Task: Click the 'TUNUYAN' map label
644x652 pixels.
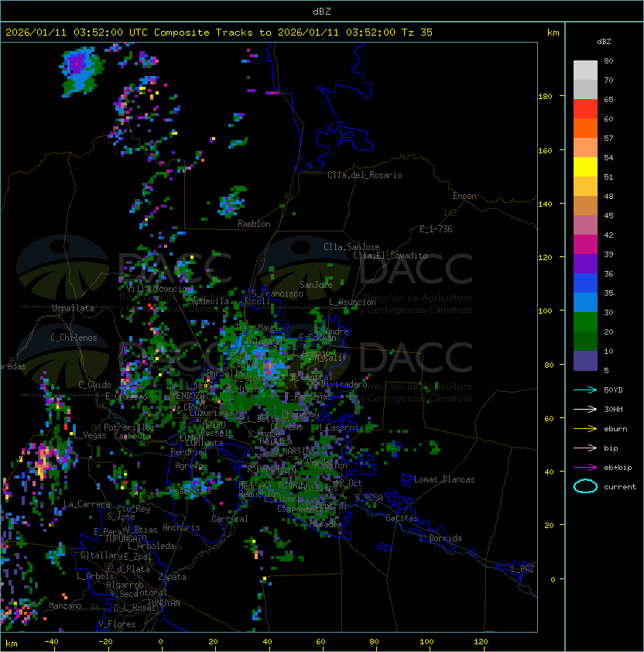Action: tap(164, 603)
